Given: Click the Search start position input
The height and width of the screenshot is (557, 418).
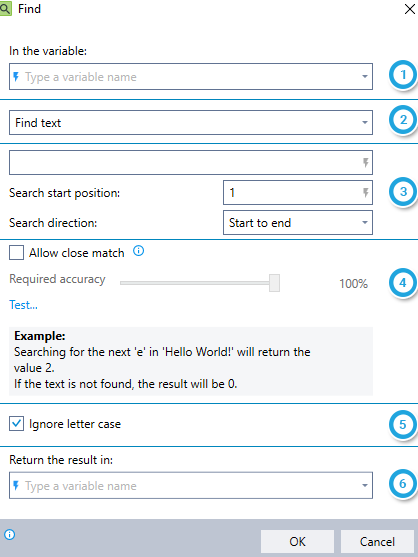Looking at the screenshot, I should click(298, 193).
